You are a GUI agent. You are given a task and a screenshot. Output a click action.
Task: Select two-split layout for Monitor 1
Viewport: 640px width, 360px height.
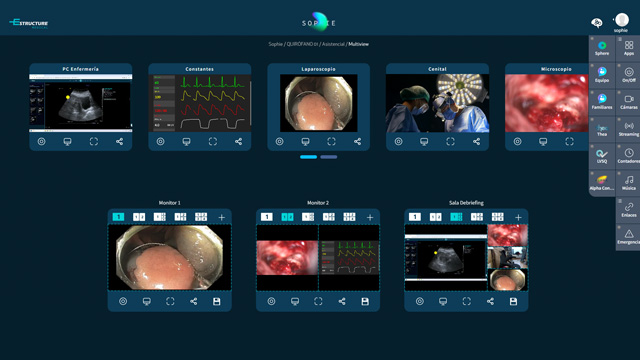[139, 217]
